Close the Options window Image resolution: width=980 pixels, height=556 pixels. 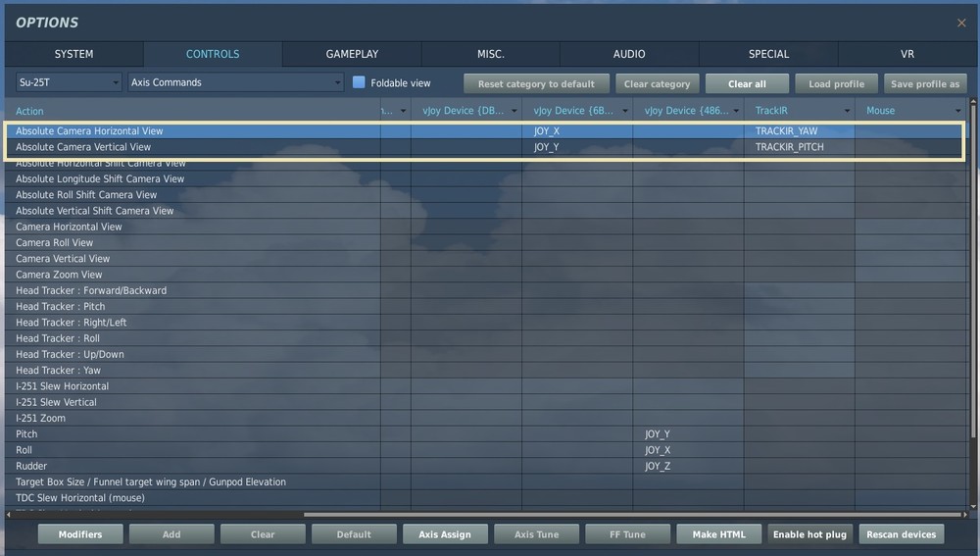tap(961, 24)
